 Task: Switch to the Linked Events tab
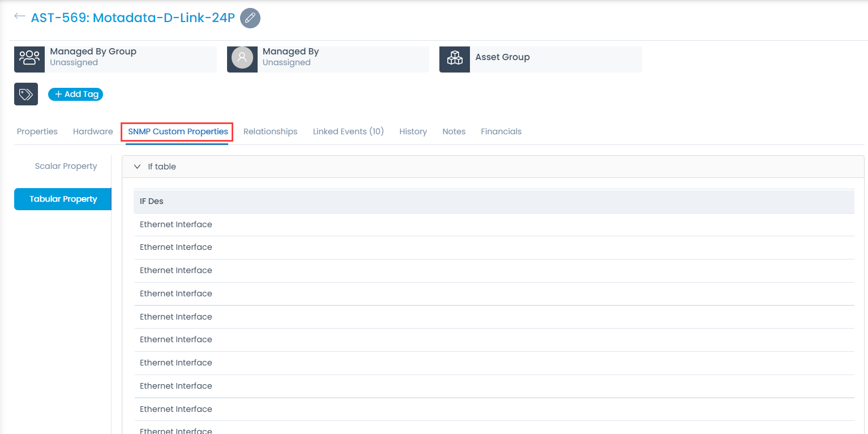pyautogui.click(x=348, y=131)
